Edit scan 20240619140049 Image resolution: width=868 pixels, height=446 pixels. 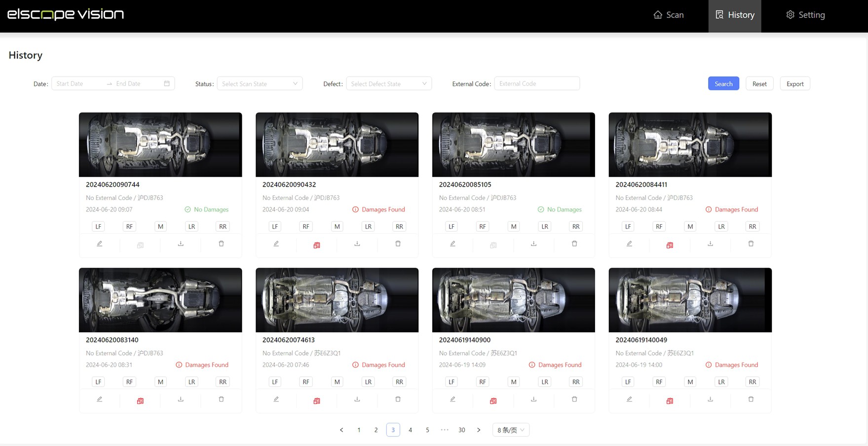point(629,399)
